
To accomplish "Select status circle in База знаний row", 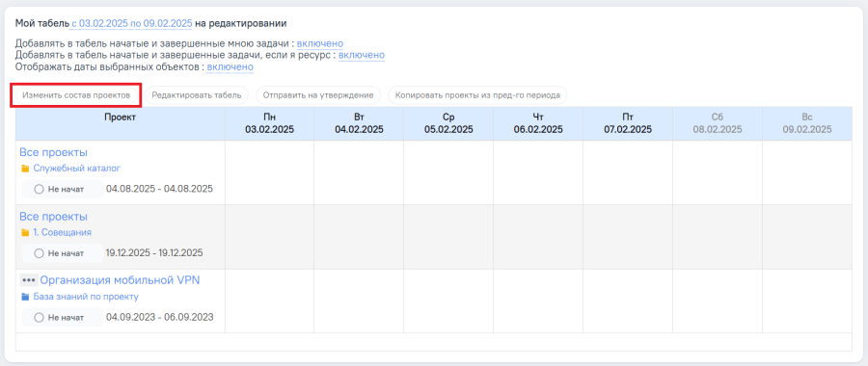I will tap(39, 317).
